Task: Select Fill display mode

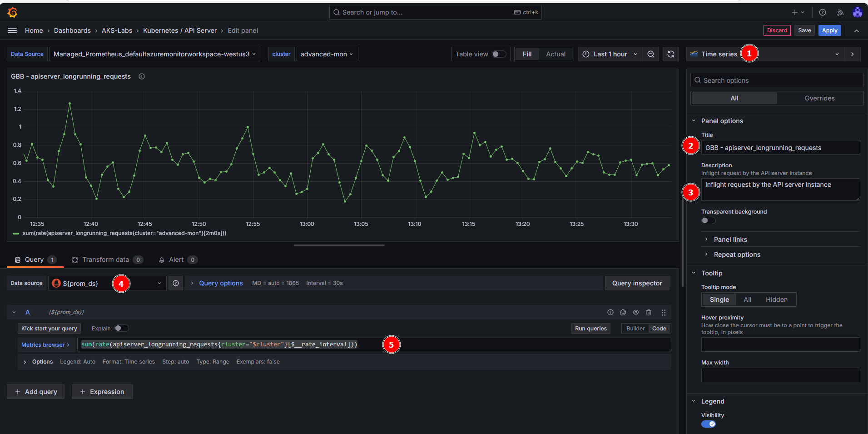Action: 527,54
